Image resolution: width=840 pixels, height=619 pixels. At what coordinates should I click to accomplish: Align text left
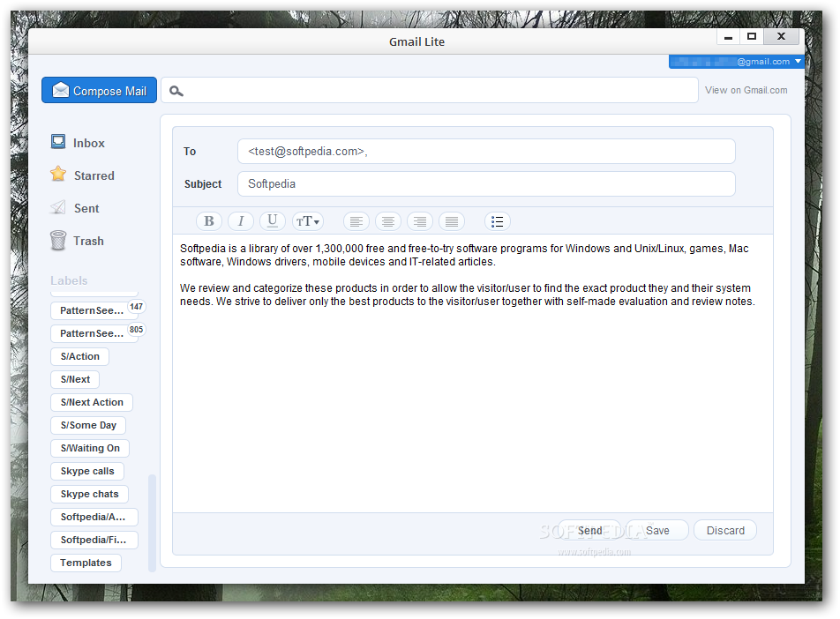[356, 221]
